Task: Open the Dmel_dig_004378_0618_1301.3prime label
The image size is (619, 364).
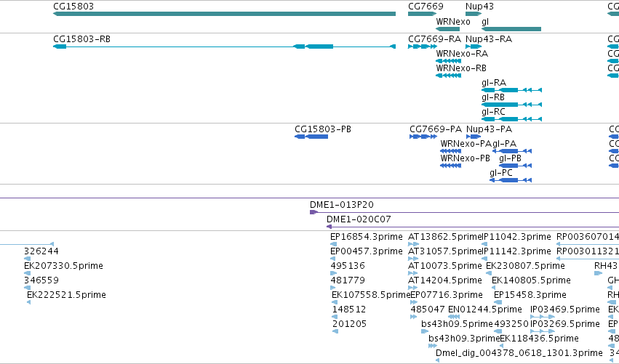Action: coord(519,353)
